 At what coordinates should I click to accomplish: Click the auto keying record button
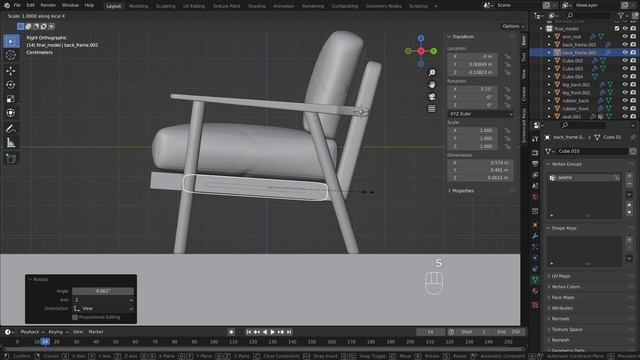pos(231,332)
